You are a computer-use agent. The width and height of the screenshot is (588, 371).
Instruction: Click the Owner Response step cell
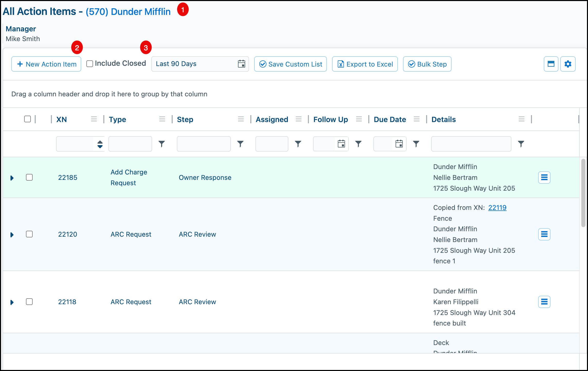click(205, 178)
